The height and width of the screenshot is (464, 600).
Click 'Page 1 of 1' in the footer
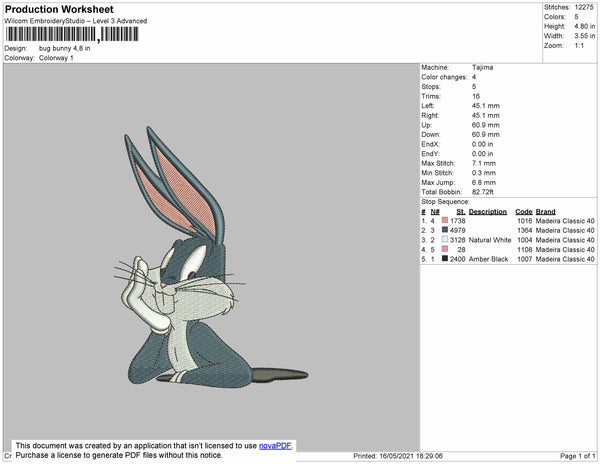[578, 456]
